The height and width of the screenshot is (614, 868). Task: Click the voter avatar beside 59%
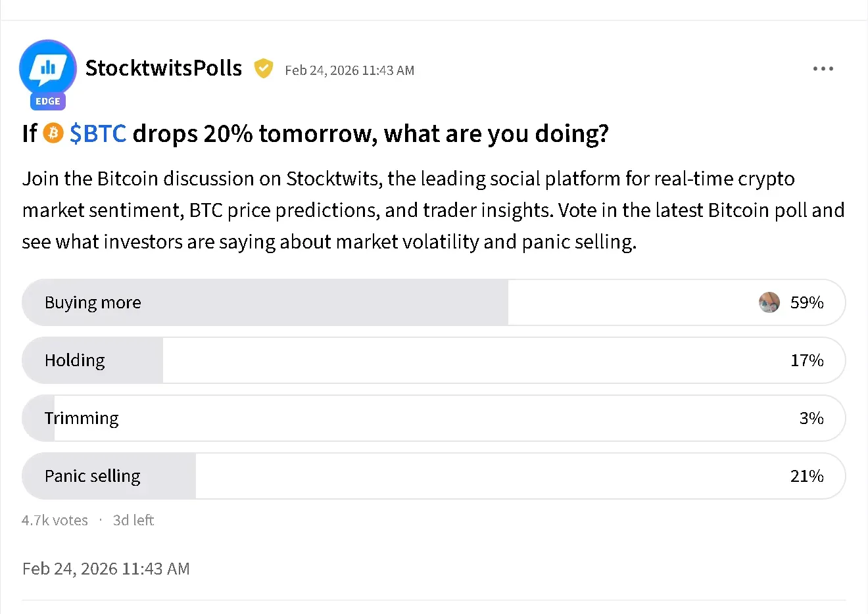769,302
